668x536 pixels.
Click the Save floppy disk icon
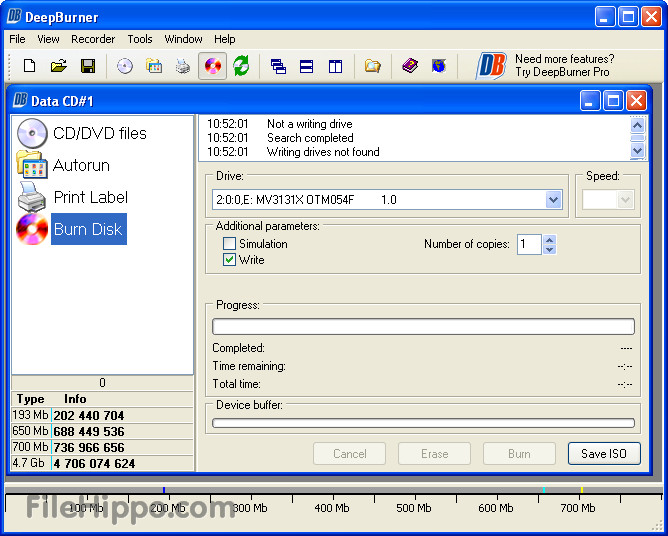tap(87, 66)
